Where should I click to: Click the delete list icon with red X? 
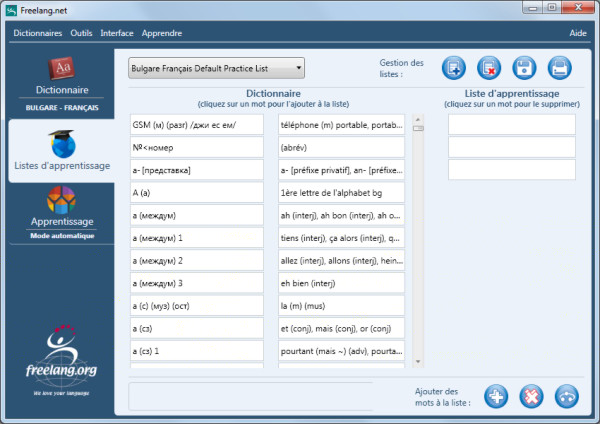click(489, 68)
